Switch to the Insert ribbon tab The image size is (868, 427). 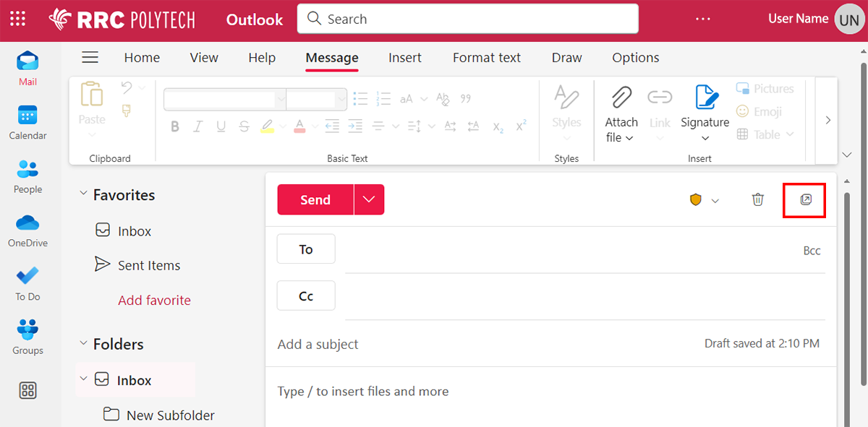404,58
